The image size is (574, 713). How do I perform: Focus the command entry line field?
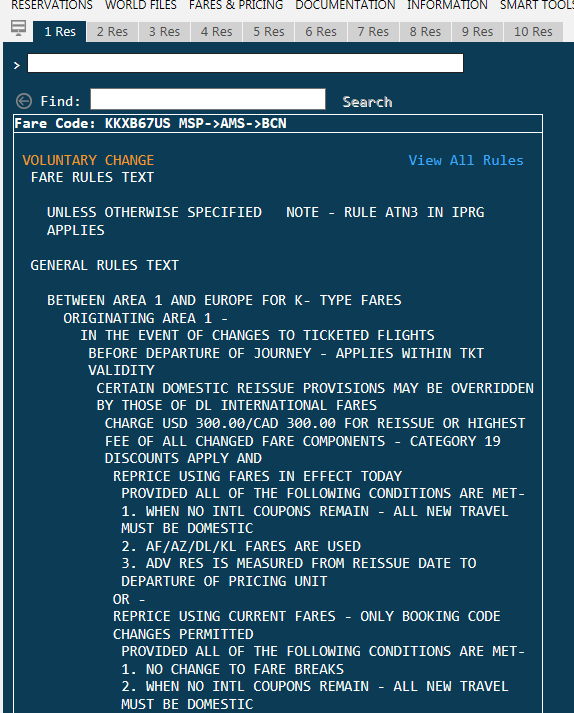[x=245, y=63]
